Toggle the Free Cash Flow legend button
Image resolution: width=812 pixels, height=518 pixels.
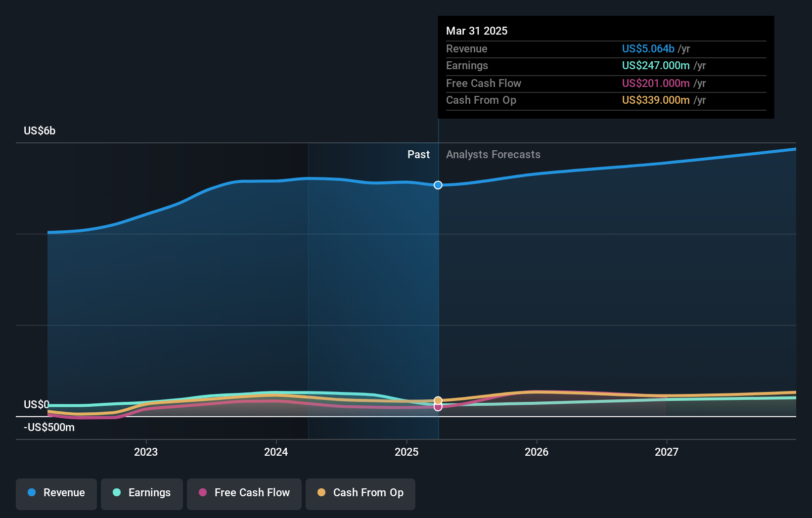pyautogui.click(x=244, y=494)
